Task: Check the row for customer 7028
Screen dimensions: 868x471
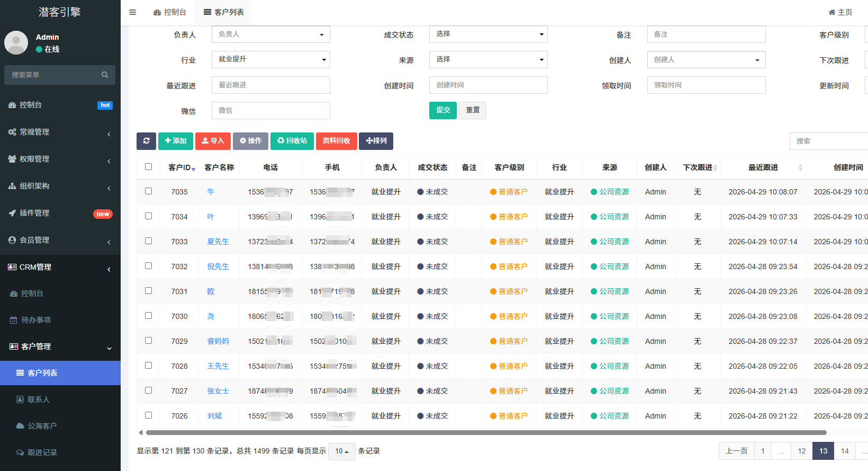Action: tap(148, 366)
